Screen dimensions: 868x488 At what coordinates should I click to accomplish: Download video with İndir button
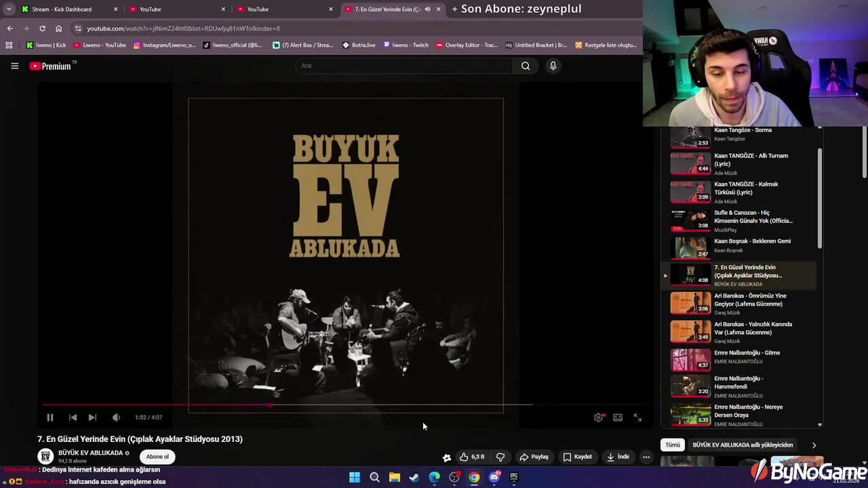coord(618,457)
